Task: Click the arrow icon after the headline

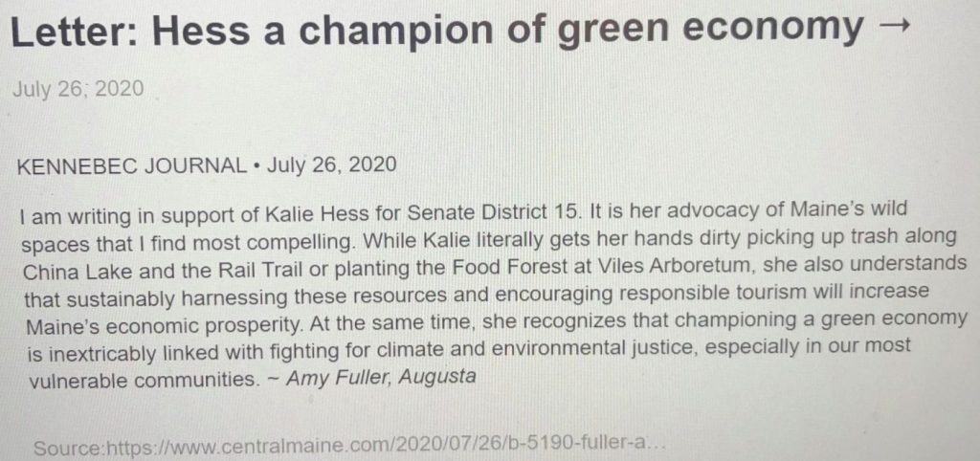Action: [x=891, y=28]
